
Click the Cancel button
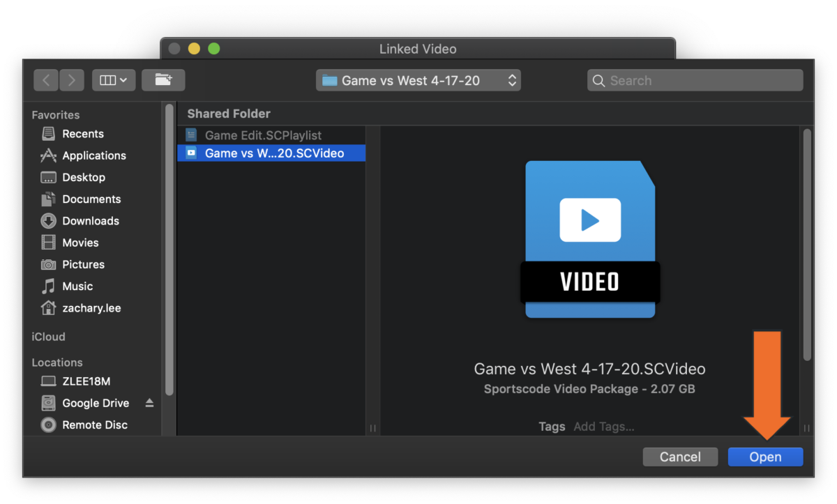point(680,457)
